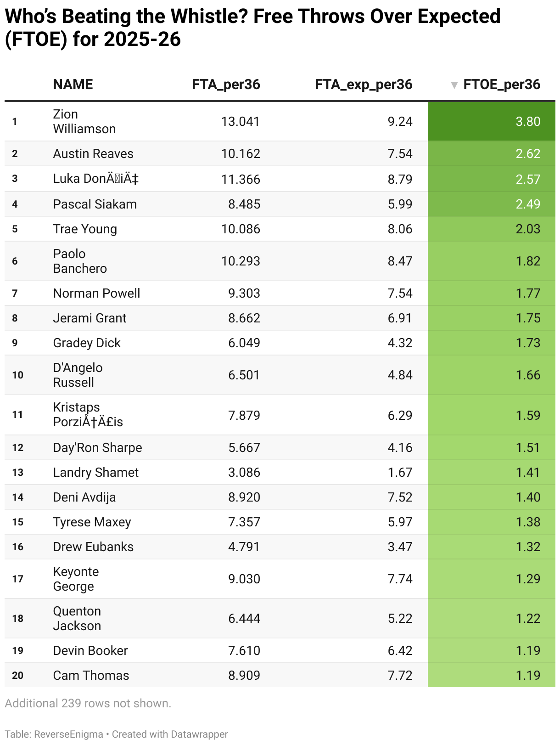Image resolution: width=560 pixels, height=745 pixels.
Task: Select Pascal Siakam's FTA_per36 value 8.485
Action: click(x=244, y=204)
